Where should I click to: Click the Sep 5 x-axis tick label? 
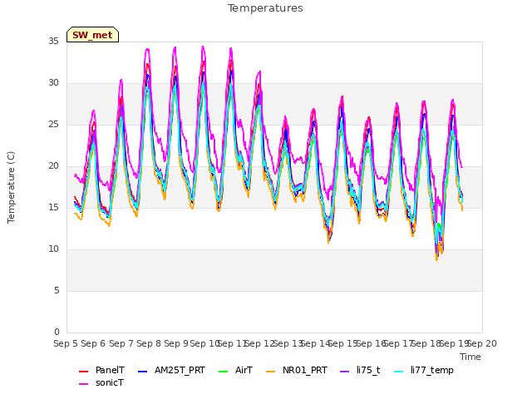click(x=66, y=343)
